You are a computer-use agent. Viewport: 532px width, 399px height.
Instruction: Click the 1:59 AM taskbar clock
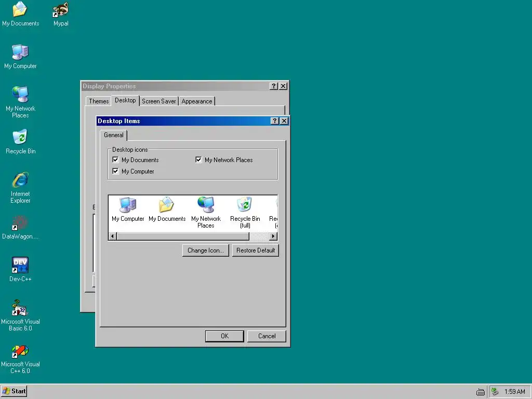pyautogui.click(x=515, y=392)
